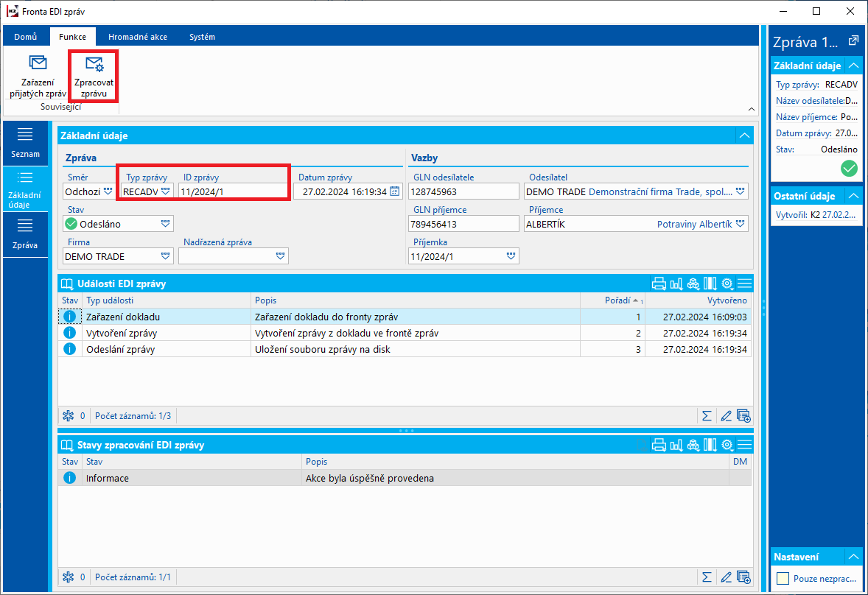Click print icon in Stavy zpracování header

click(659, 445)
